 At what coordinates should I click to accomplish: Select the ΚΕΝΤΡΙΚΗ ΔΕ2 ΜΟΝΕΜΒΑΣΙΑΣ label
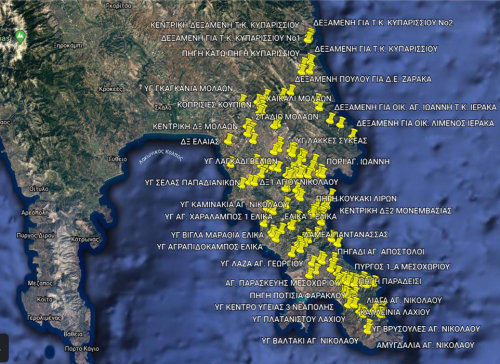(395, 211)
